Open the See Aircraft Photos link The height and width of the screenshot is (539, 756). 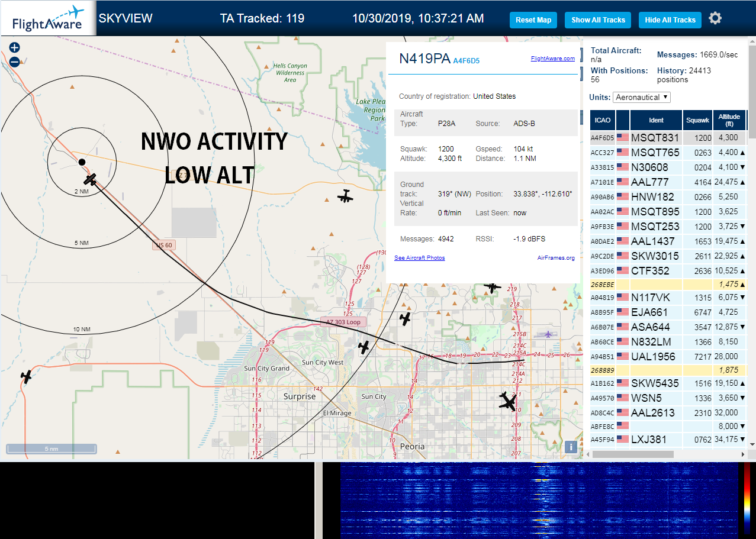point(420,258)
